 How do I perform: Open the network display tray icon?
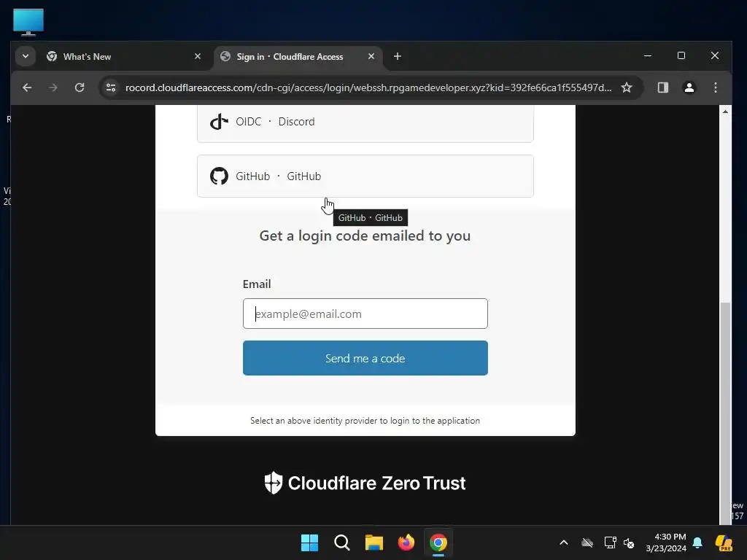[610, 542]
